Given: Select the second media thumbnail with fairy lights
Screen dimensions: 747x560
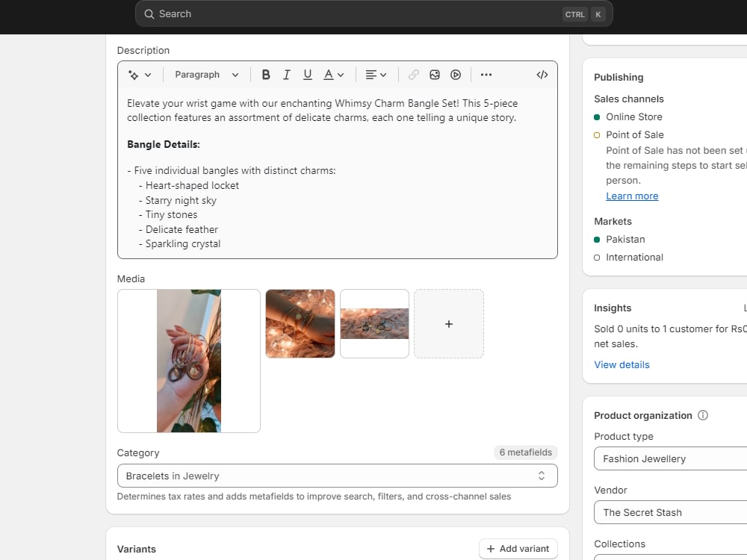Looking at the screenshot, I should pyautogui.click(x=300, y=324).
